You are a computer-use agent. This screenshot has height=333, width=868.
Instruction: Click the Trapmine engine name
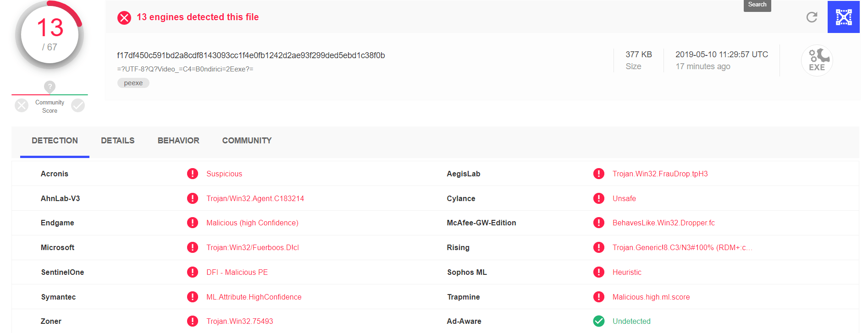pos(464,297)
